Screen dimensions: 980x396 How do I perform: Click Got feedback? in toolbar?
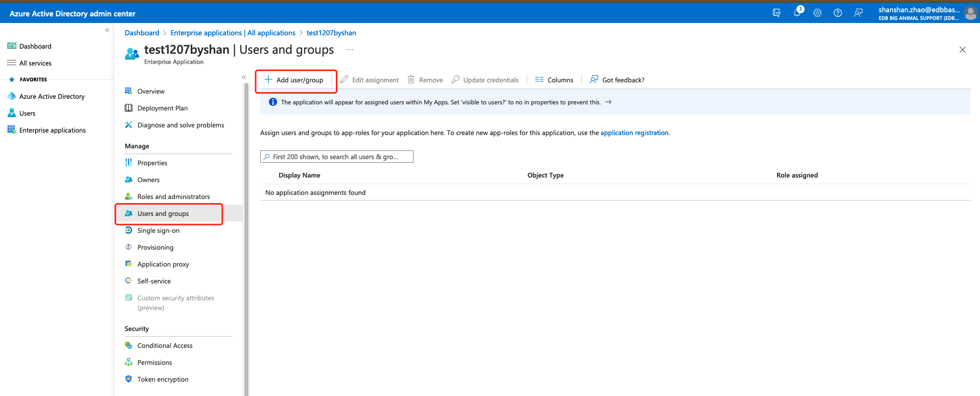click(617, 80)
